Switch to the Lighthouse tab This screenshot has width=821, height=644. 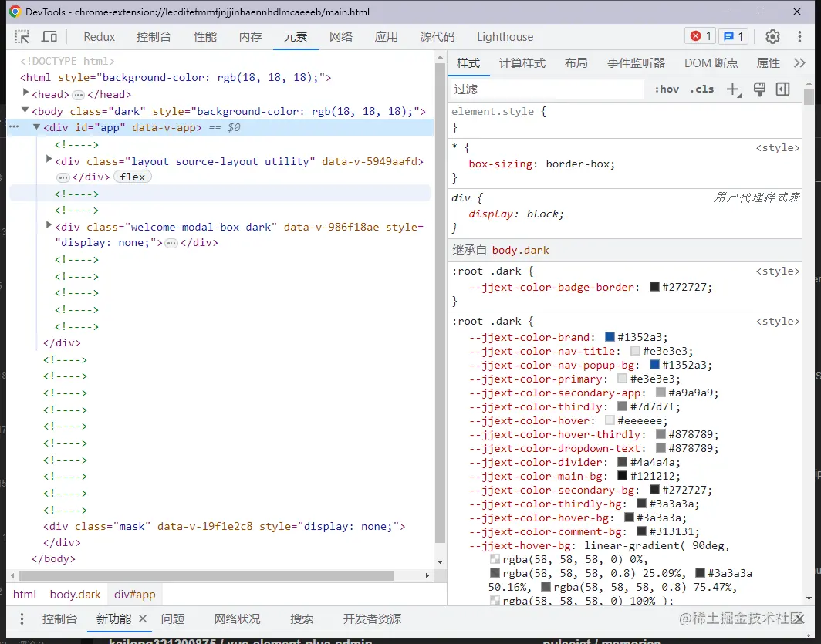point(505,37)
